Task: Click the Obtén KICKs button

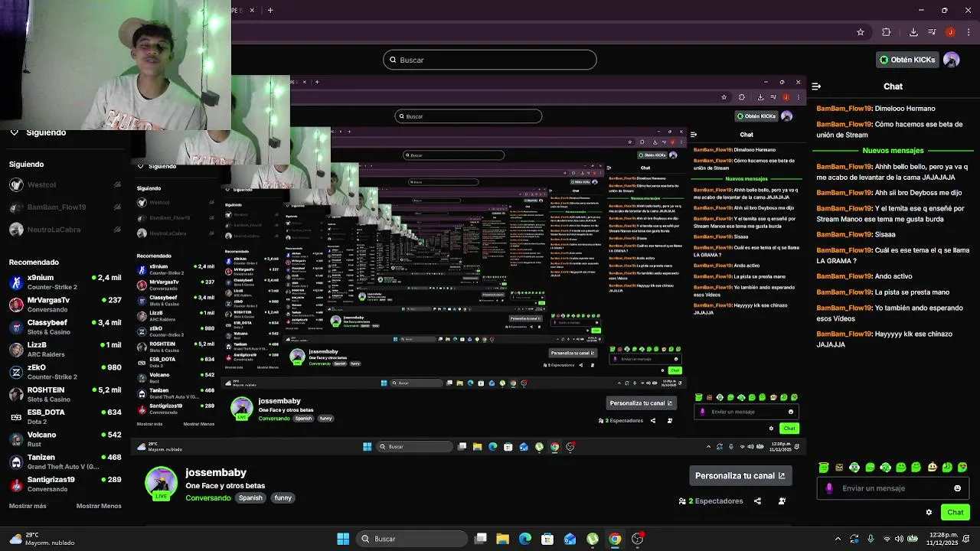Action: pos(907,60)
